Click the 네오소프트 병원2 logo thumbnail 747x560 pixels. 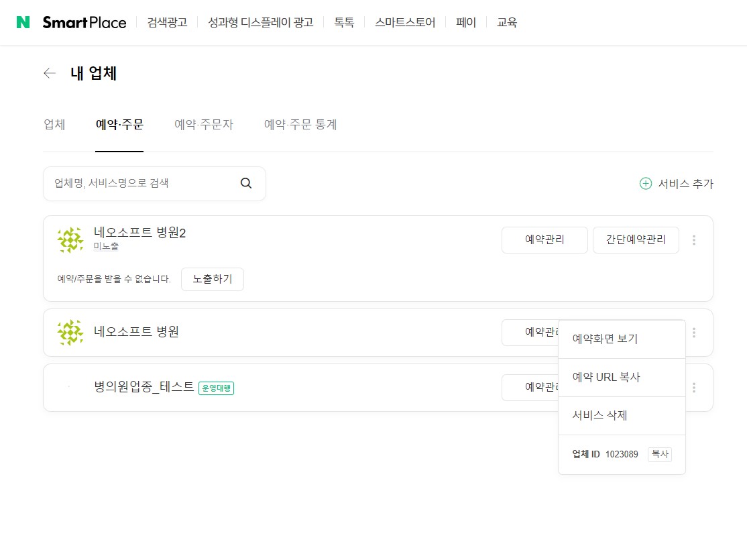(x=70, y=239)
